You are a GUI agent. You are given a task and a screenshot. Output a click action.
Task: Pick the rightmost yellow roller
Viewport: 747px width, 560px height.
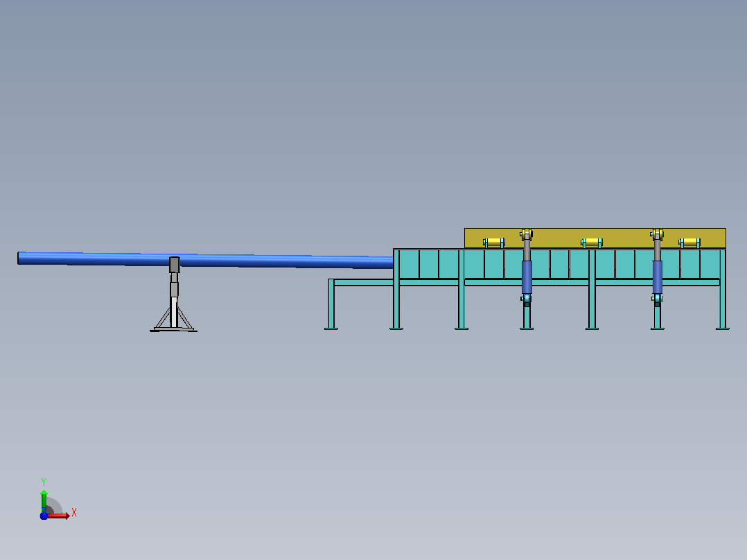[689, 243]
